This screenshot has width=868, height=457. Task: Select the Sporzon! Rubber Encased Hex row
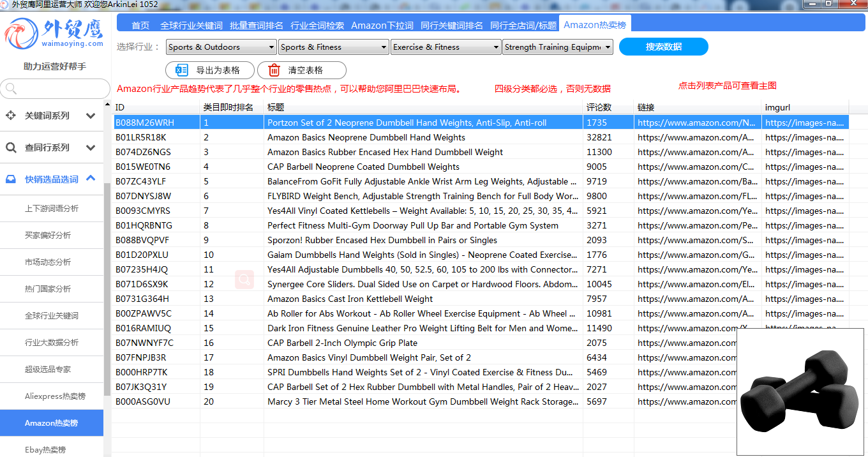481,240
